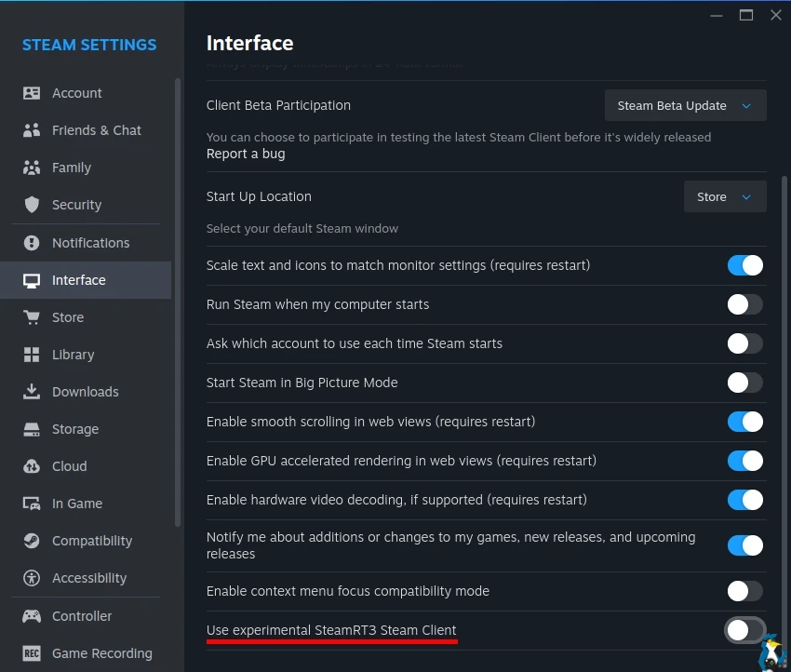This screenshot has height=672, width=791.
Task: Open the Compatibility settings section
Action: coord(91,541)
